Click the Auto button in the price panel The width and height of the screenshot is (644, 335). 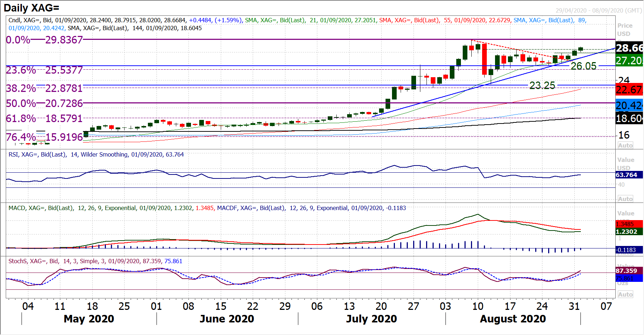(625, 145)
